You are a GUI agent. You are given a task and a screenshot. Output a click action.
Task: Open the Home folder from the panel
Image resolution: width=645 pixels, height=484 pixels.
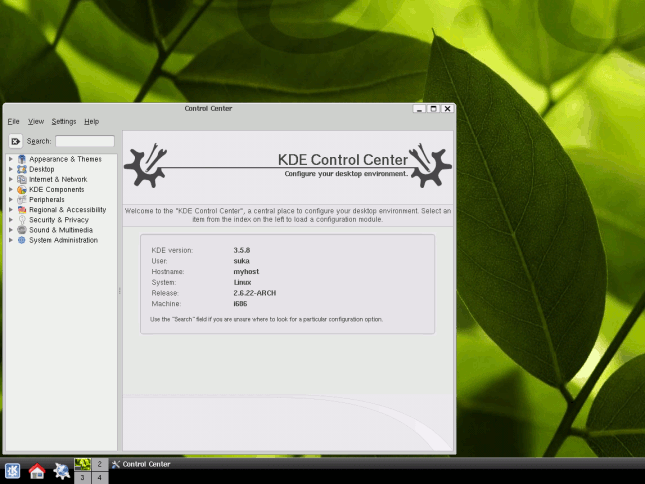(37, 471)
